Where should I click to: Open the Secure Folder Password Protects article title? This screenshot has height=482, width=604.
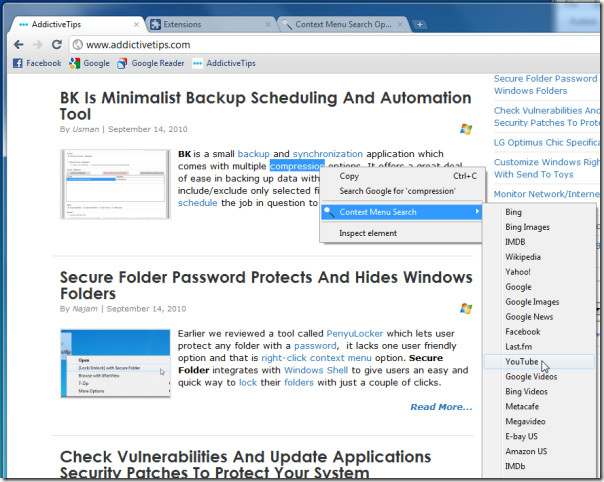[x=266, y=286]
